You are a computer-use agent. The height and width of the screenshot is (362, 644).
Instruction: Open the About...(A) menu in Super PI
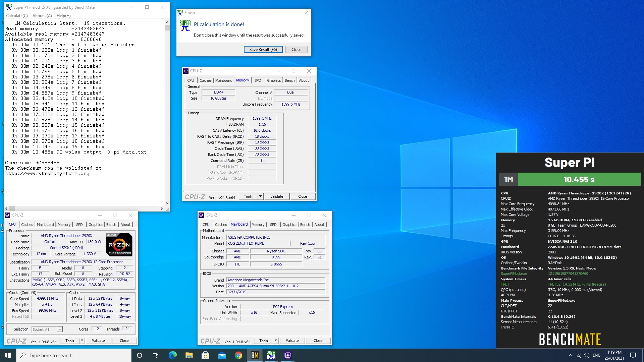(42, 16)
